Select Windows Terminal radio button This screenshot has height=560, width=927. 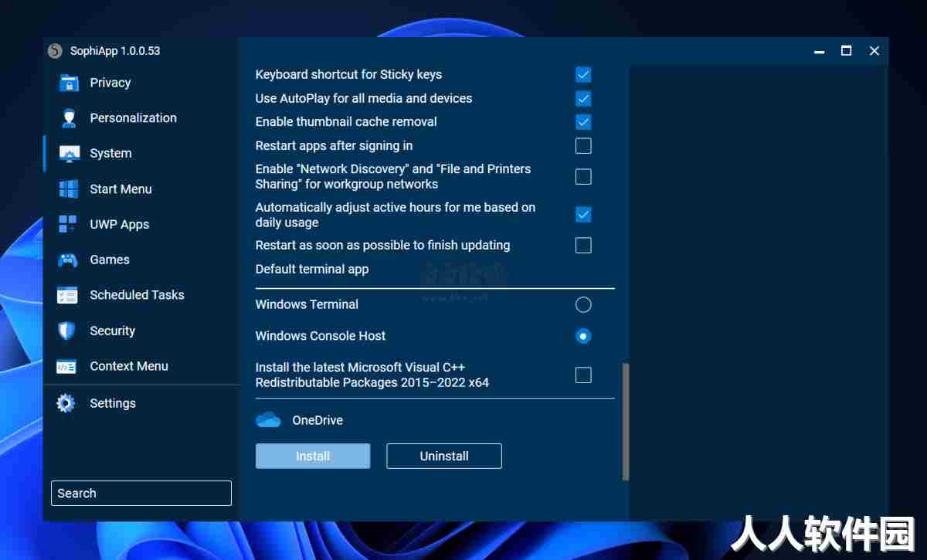pos(583,305)
